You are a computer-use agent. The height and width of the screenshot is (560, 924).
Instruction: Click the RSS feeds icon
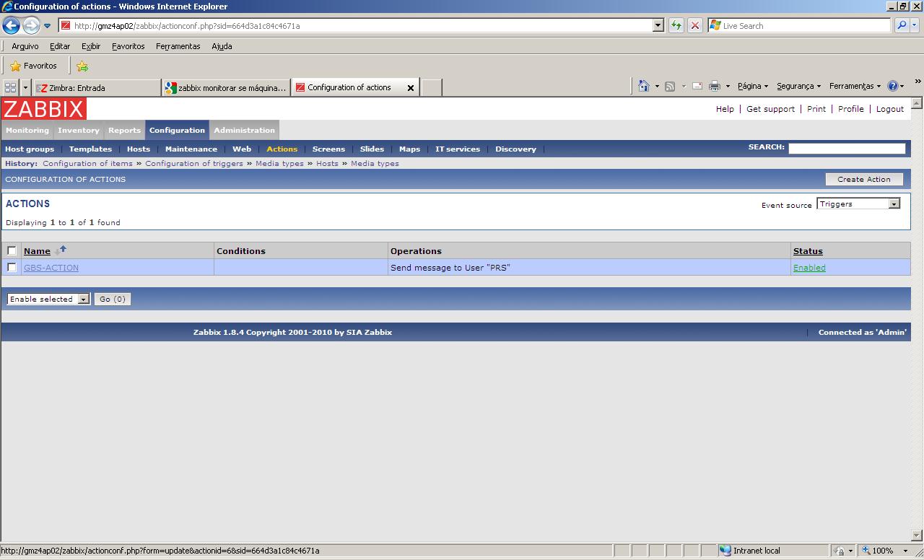coord(670,87)
